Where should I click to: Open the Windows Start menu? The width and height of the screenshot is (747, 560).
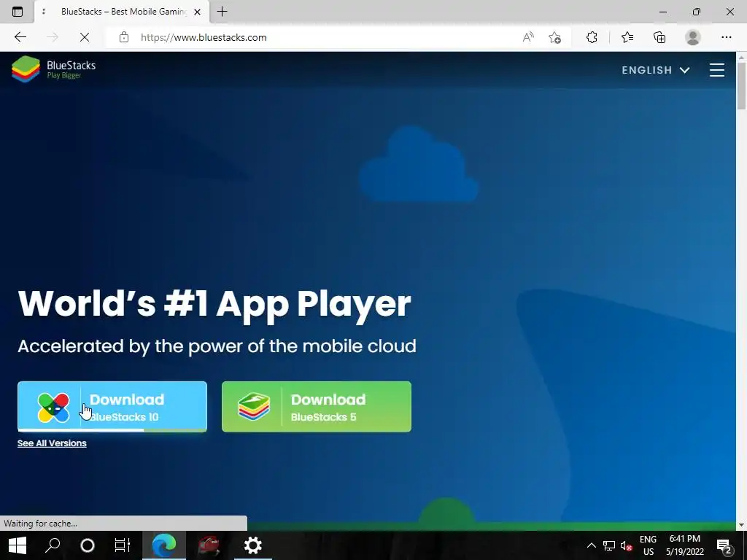(18, 545)
